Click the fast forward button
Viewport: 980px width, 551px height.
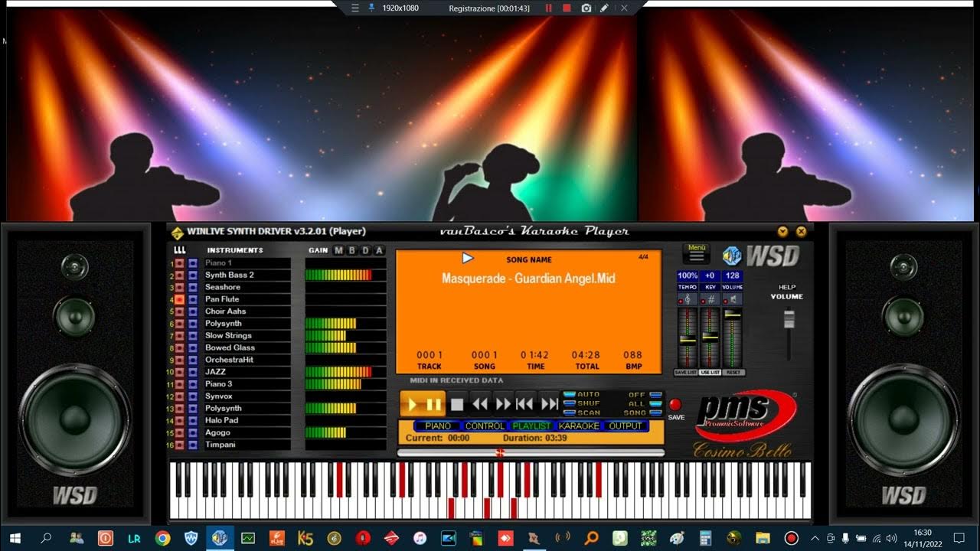click(x=503, y=404)
